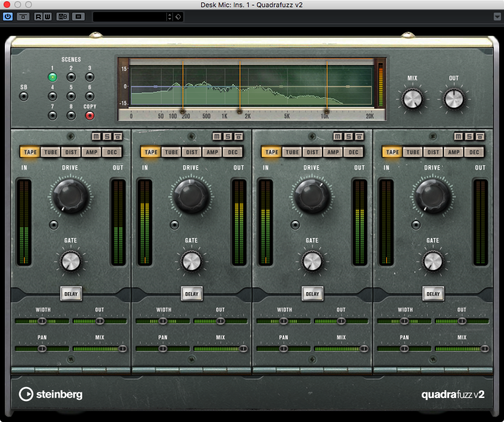Click the 2K crossover frequency handle
The image size is (504, 422).
pyautogui.click(x=240, y=112)
